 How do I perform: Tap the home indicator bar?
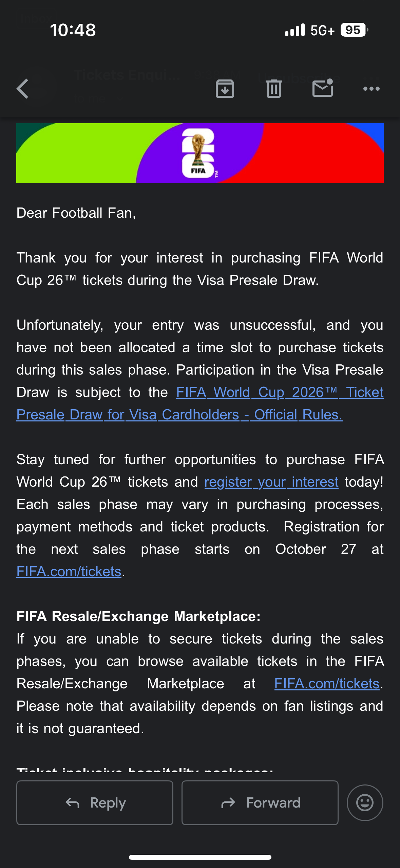(200, 857)
